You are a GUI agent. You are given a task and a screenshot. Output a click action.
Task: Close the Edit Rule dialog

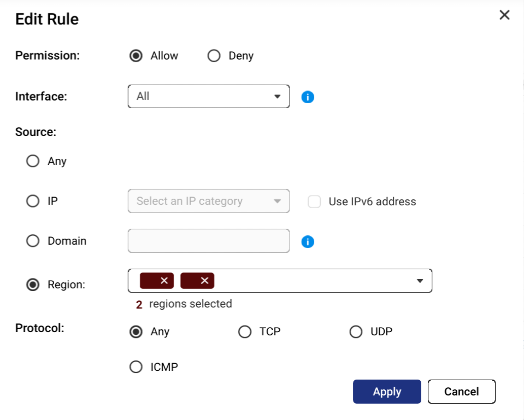pyautogui.click(x=504, y=15)
